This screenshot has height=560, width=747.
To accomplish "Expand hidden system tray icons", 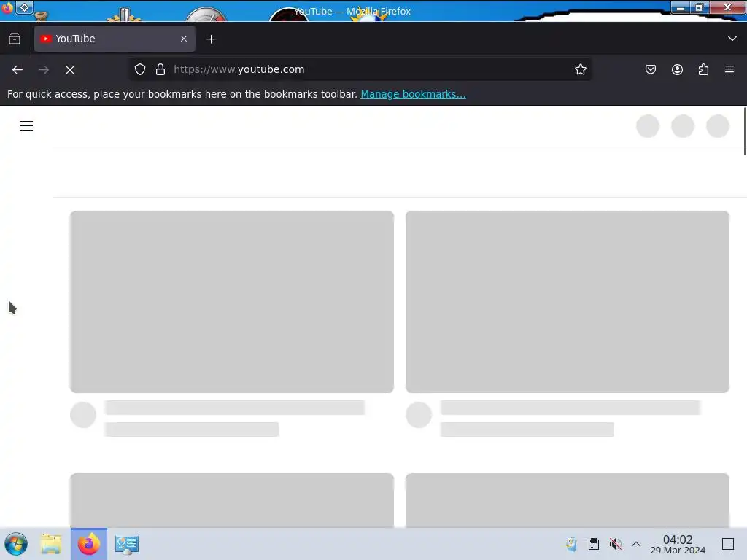I will tap(636, 544).
